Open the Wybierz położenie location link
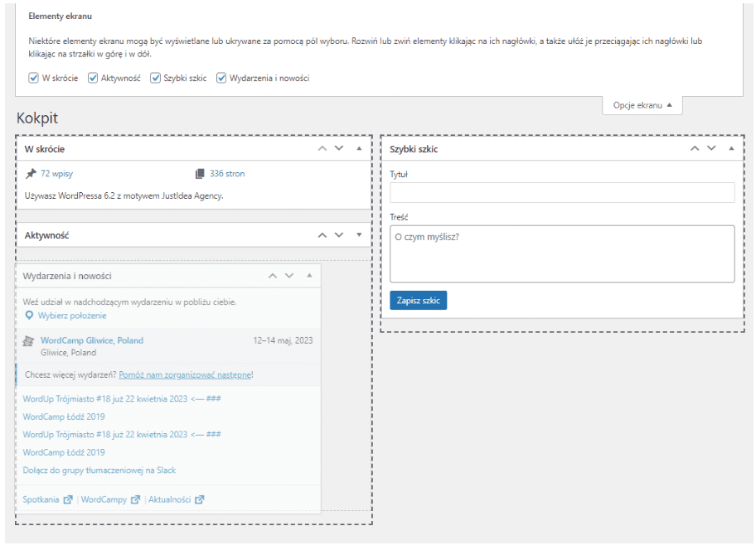Viewport: 756px width, 545px height. click(71, 316)
